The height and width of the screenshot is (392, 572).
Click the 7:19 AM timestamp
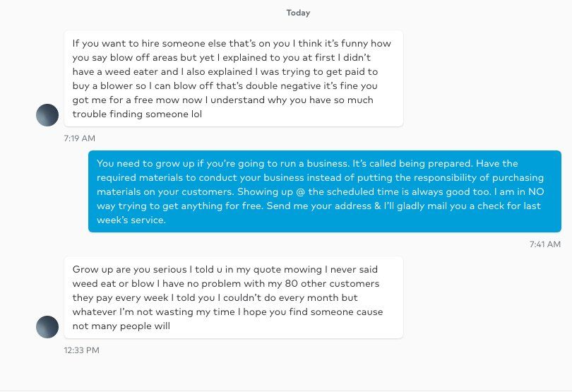[79, 138]
